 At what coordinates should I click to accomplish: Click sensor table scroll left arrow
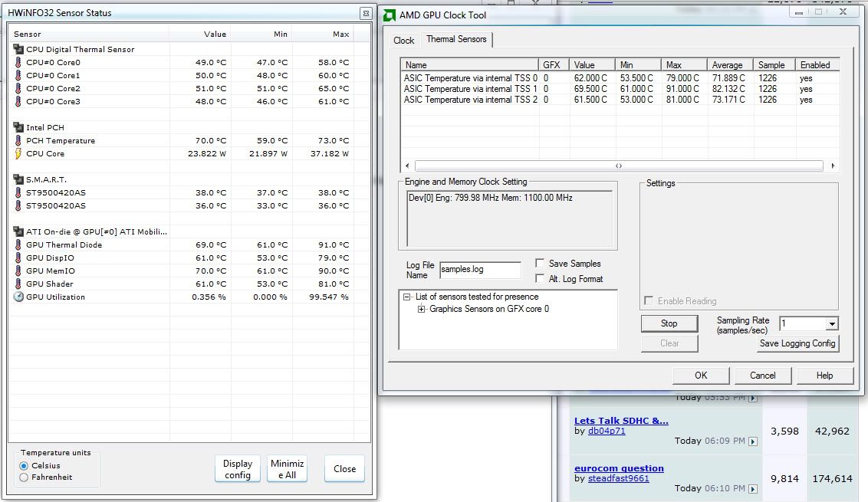pyautogui.click(x=407, y=166)
